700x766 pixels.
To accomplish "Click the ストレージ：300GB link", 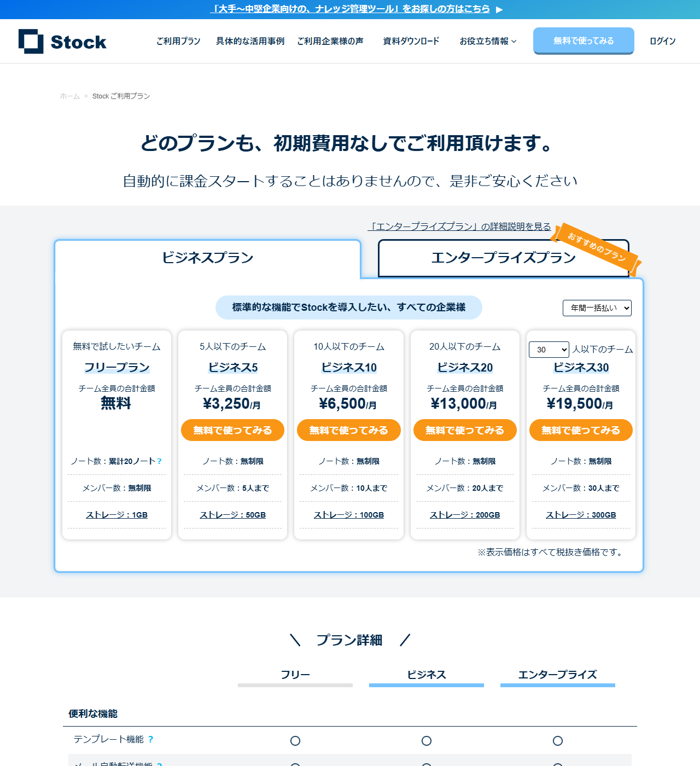I will (581, 515).
